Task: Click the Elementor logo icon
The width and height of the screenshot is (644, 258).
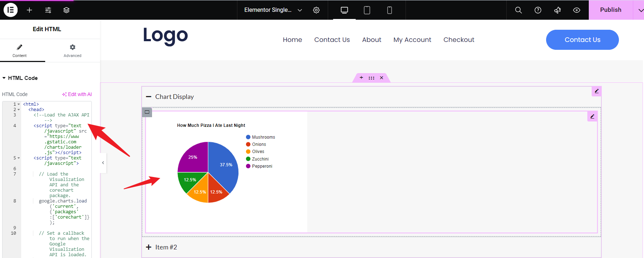Action: (x=11, y=10)
